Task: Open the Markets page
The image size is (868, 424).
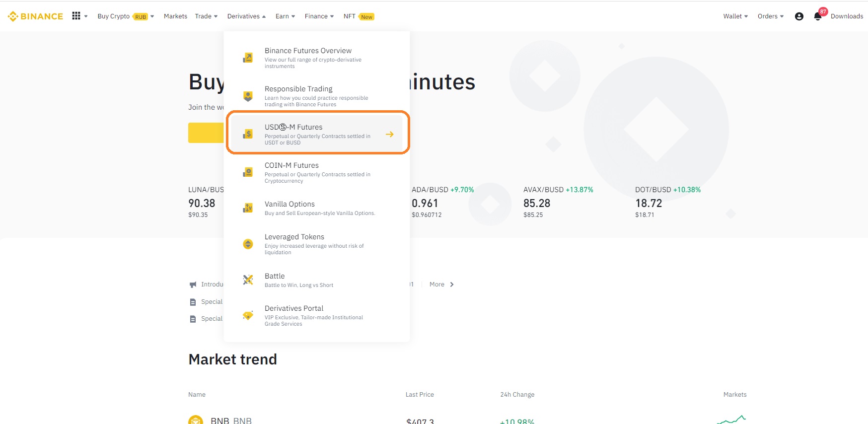Action: coord(175,16)
